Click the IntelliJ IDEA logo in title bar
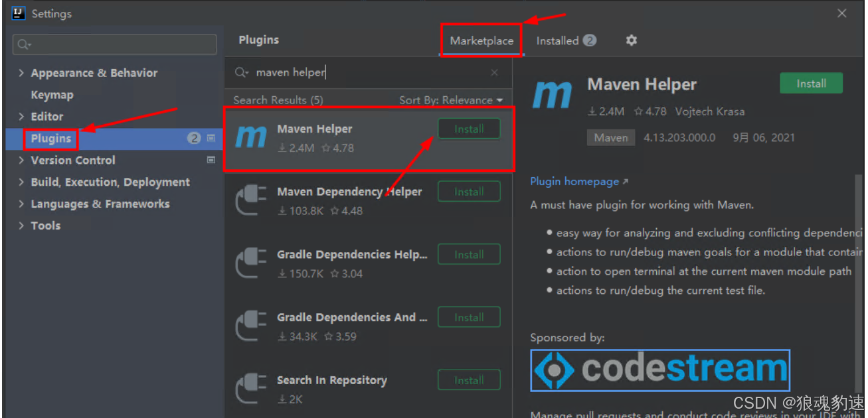Image resolution: width=868 pixels, height=418 pixels. [19, 13]
